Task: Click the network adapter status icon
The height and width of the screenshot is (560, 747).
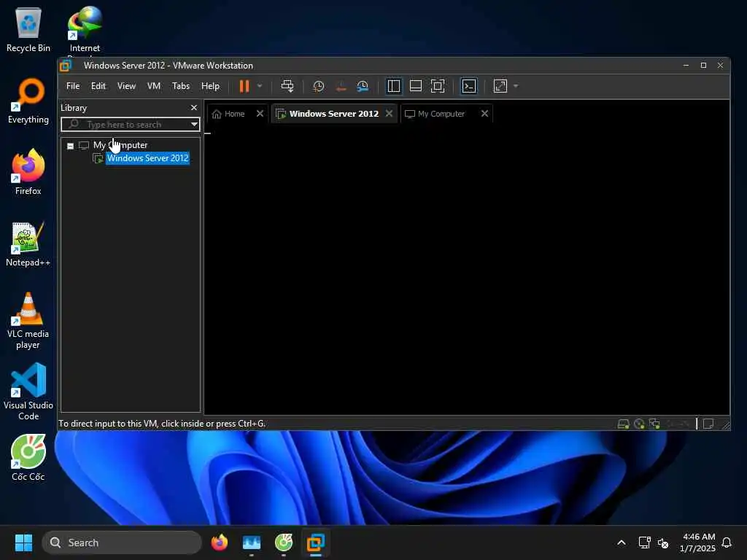Action: pos(654,424)
